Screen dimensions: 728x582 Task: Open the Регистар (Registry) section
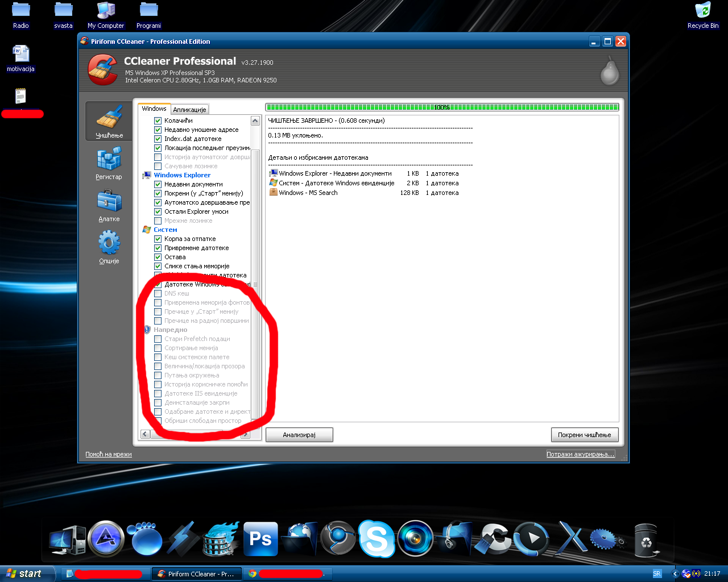(109, 163)
